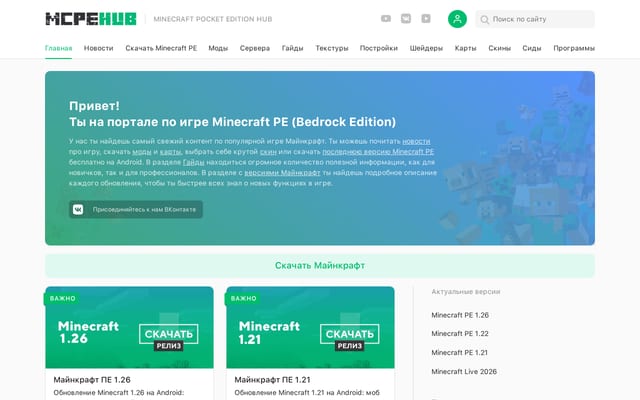640x400 pixels.
Task: Follow the 'новости' link in the banner text
Action: [416, 141]
